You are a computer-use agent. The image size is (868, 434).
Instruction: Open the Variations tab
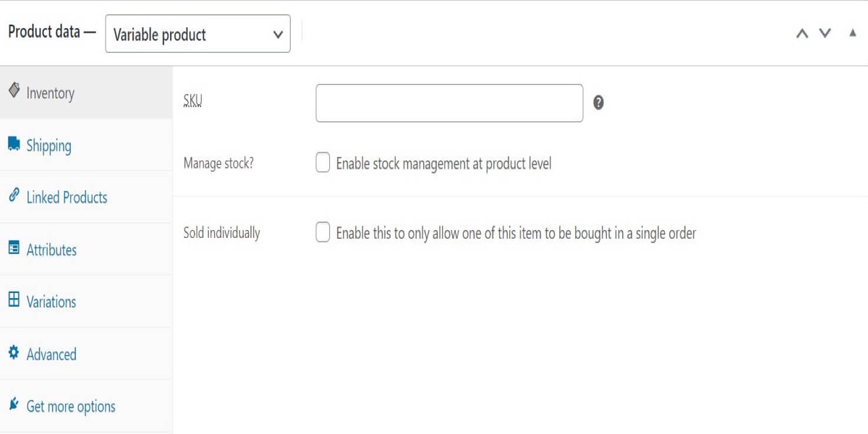tap(51, 302)
